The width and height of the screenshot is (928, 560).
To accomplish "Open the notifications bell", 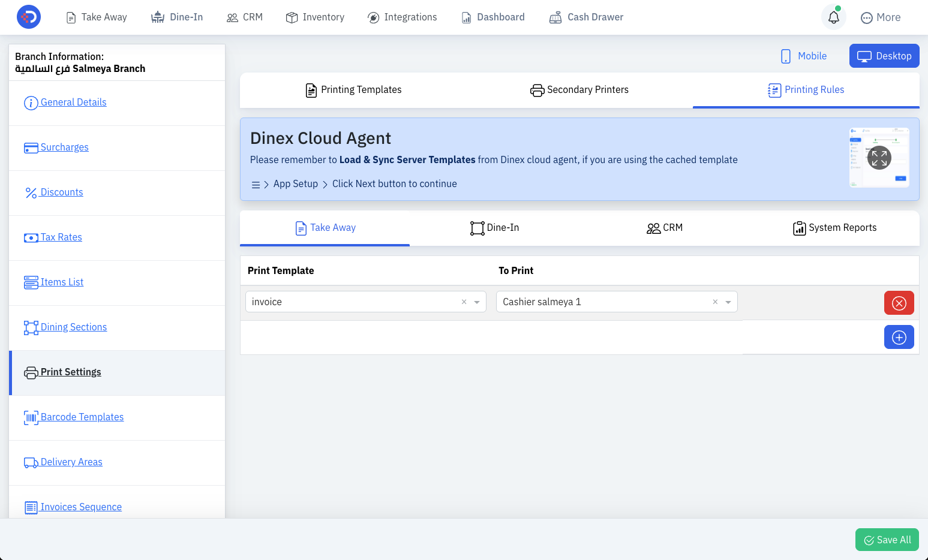I will [x=834, y=17].
